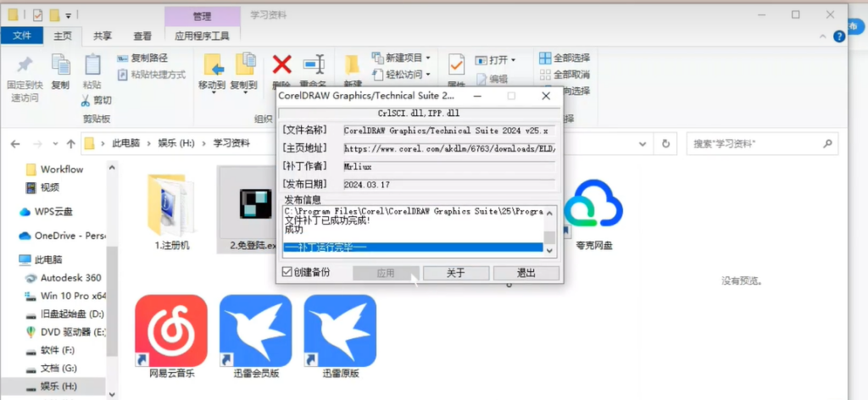Viewport: 868px width, 400px height.
Task: Click the release info list scrollbar thumb
Action: pyautogui.click(x=549, y=236)
